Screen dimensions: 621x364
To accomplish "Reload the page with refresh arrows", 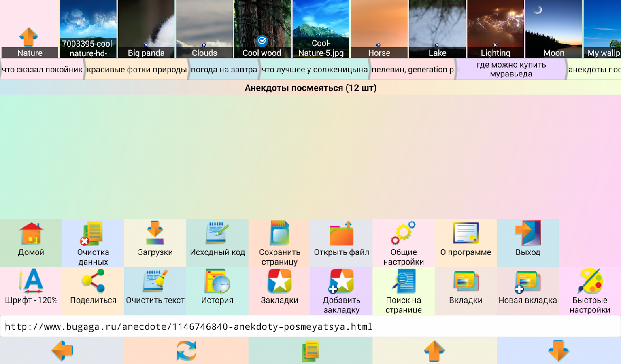I will (186, 351).
